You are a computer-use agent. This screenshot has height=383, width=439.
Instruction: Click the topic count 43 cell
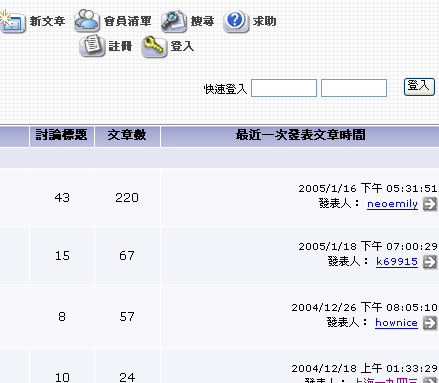point(62,198)
